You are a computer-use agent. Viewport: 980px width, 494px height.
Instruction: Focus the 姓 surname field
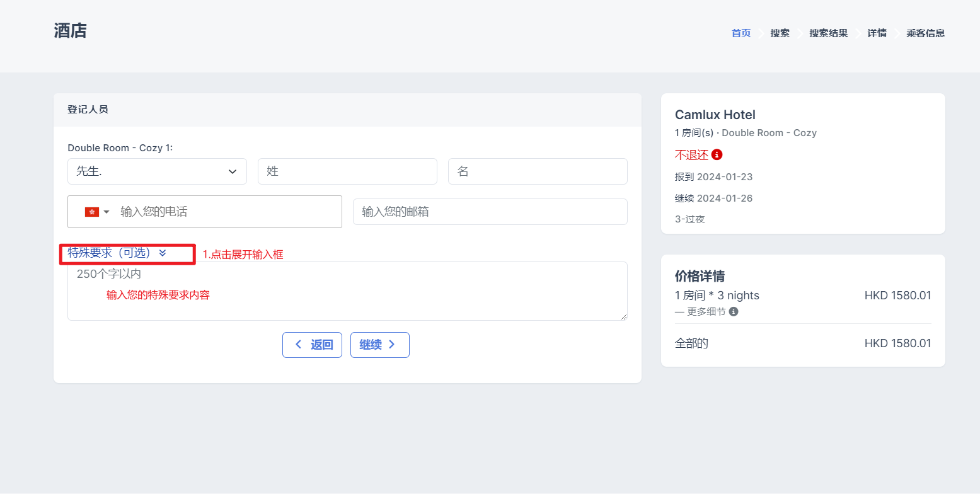347,171
